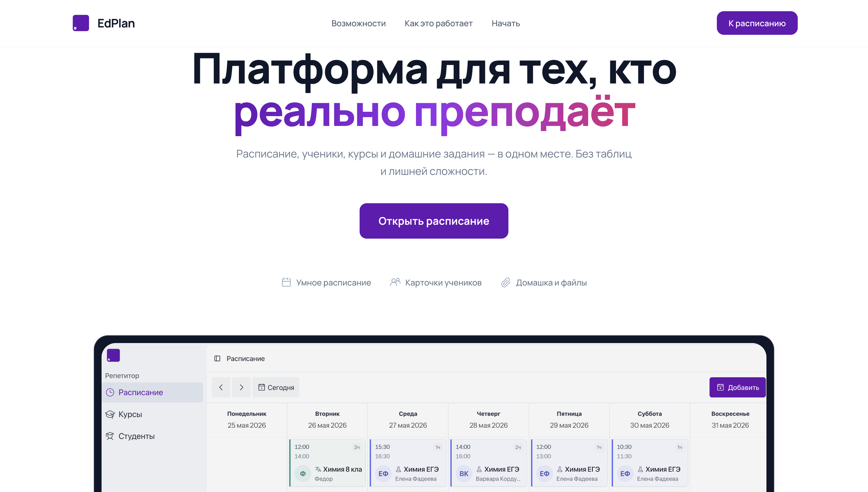Click the ЕФ avatar on Saturday's lesson
Image resolution: width=868 pixels, height=492 pixels.
[625, 474]
